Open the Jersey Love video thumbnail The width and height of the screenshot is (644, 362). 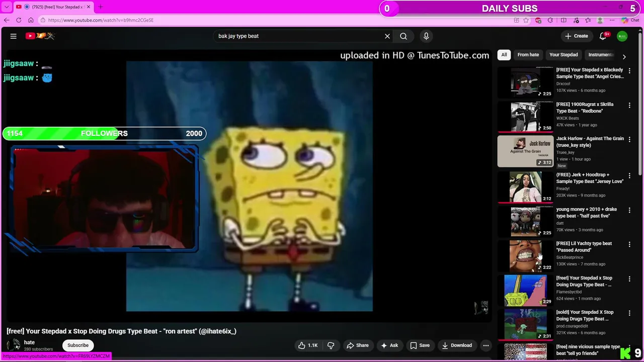525,187
